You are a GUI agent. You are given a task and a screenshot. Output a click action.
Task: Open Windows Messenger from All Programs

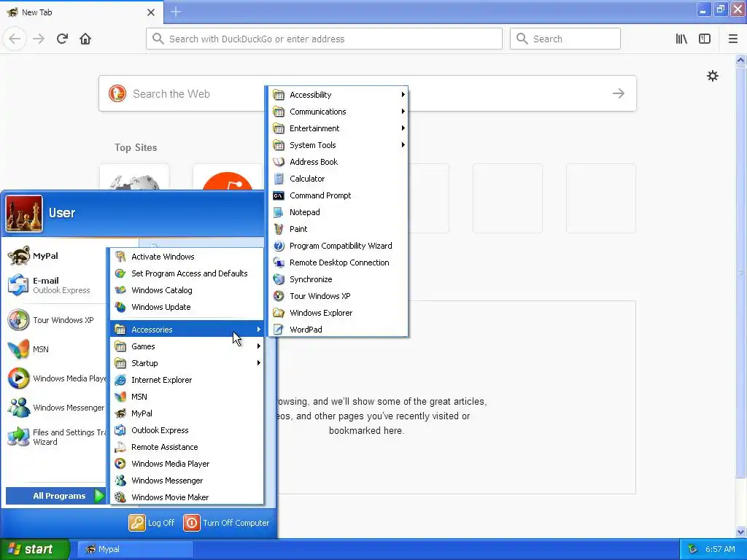click(187, 481)
